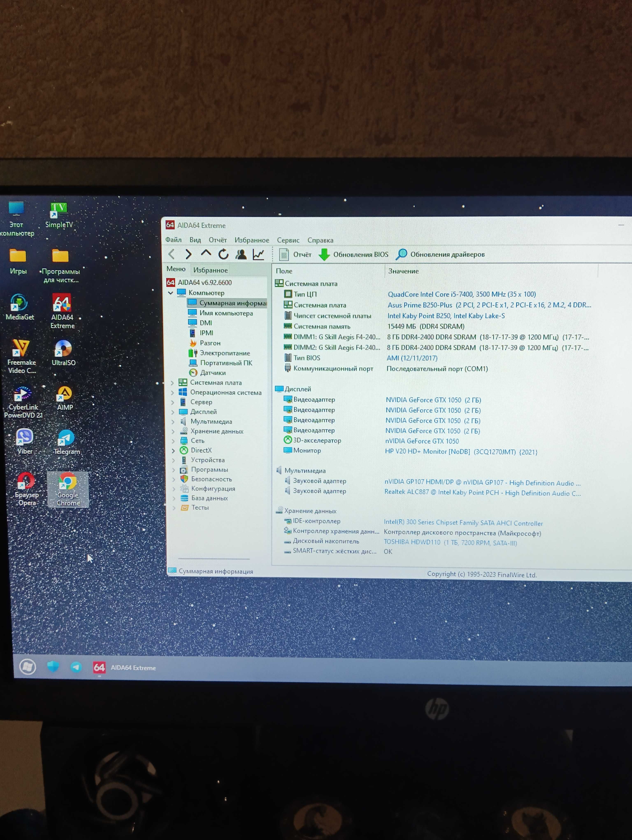Open the graph chart toolbar icon
This screenshot has width=632, height=840.
(259, 254)
